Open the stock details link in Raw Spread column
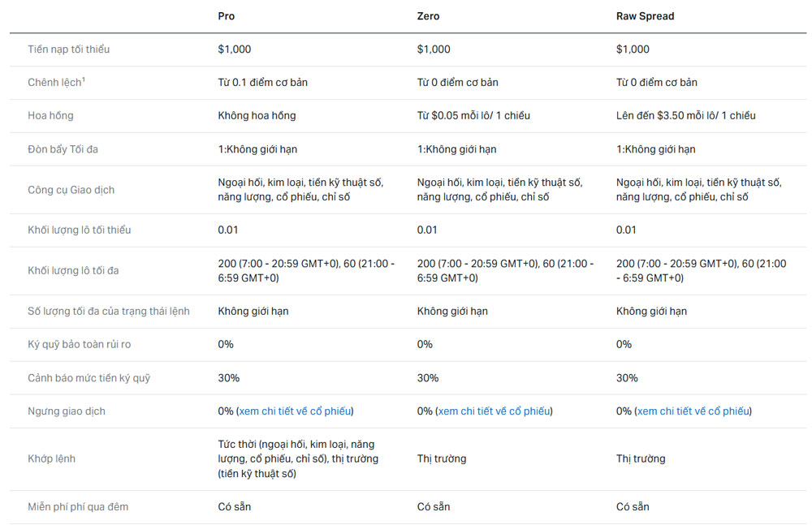 coord(693,411)
